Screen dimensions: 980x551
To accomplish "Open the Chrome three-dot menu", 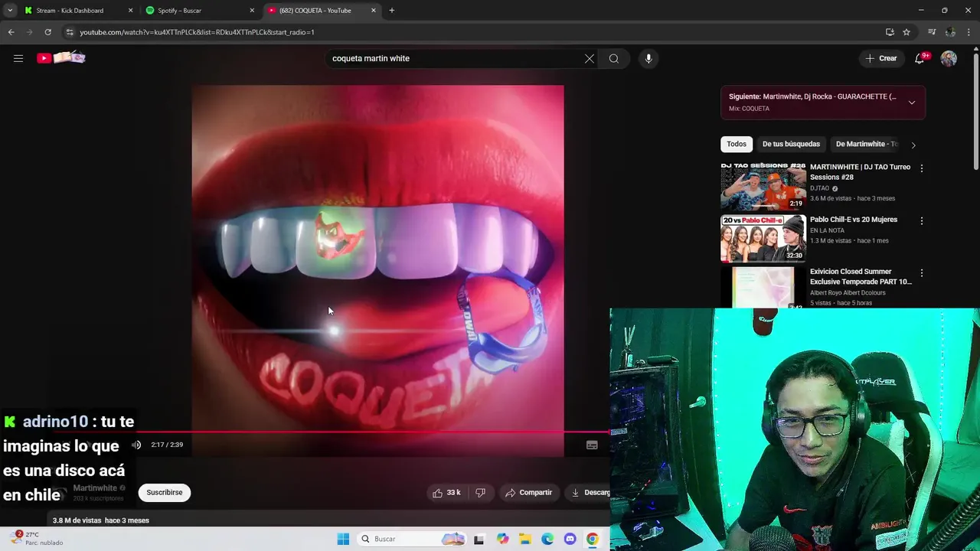I will tap(969, 32).
